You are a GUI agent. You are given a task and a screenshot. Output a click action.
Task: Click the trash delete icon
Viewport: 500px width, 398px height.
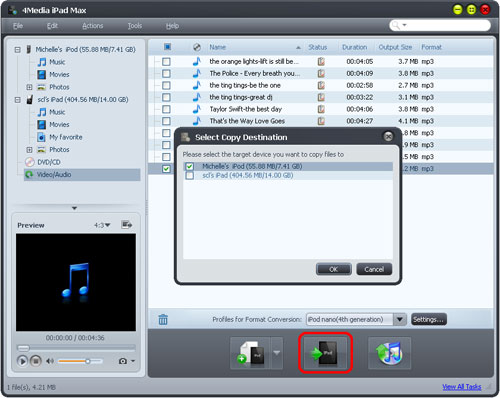[163, 319]
